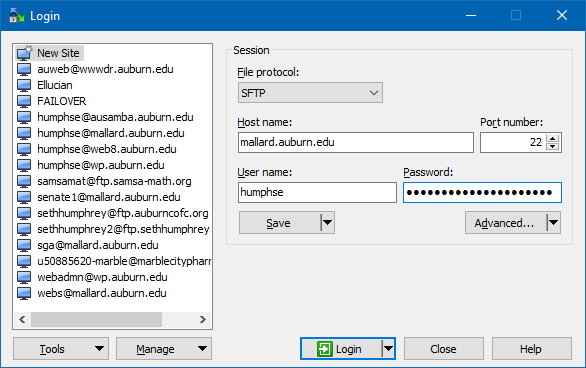Open the Tools menu button
This screenshot has width=586, height=368.
(61, 349)
